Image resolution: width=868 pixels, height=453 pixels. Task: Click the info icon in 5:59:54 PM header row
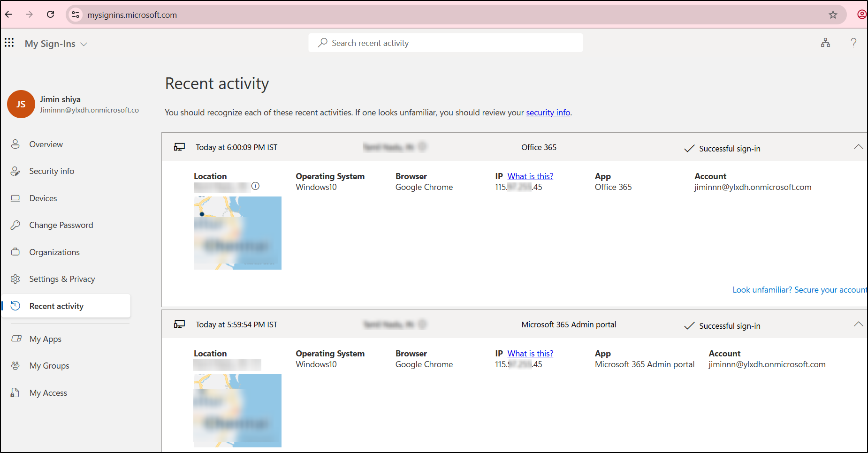(x=422, y=324)
